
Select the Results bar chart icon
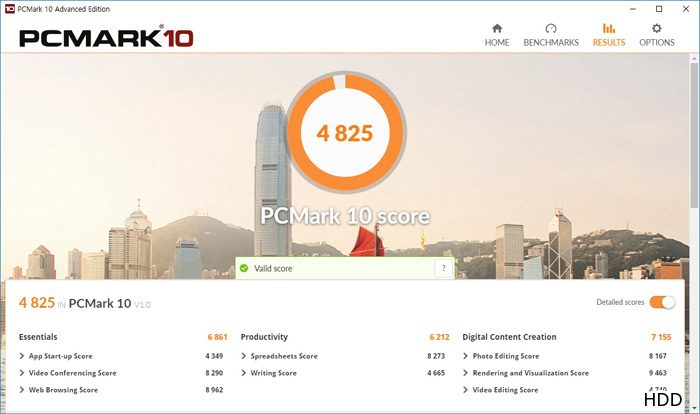pyautogui.click(x=609, y=29)
